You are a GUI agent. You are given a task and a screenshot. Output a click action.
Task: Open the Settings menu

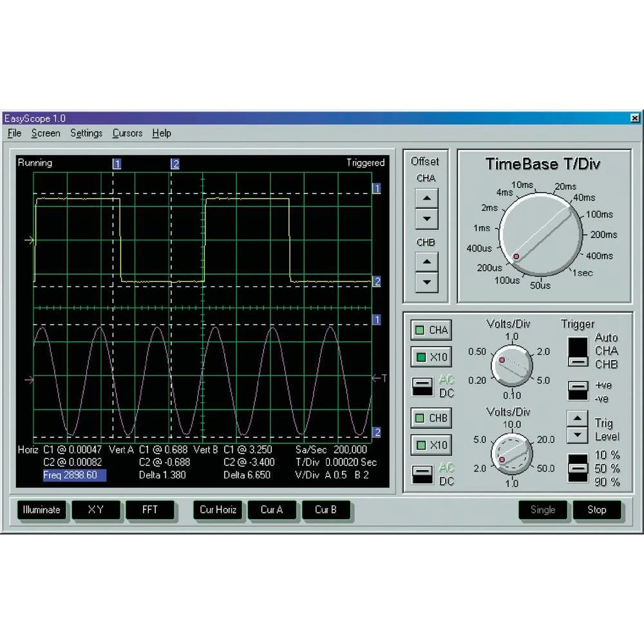tap(86, 133)
